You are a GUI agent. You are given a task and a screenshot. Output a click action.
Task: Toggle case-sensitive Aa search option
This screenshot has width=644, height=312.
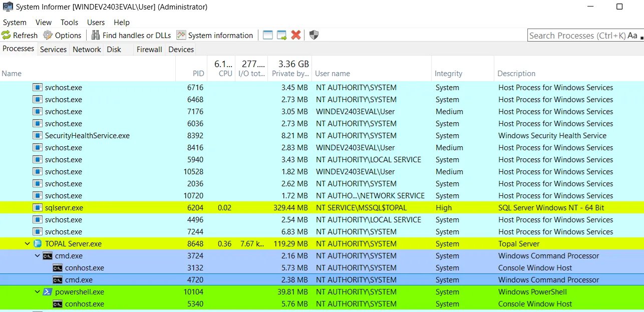pos(632,36)
